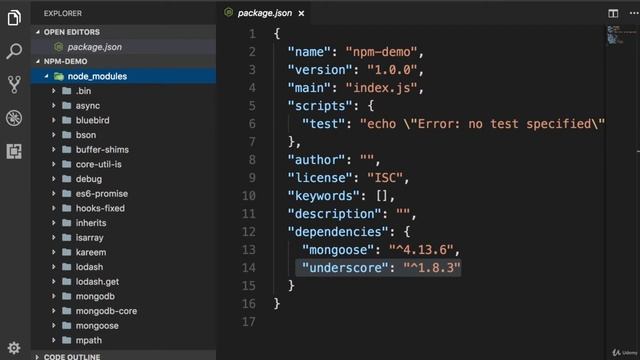Expand the lodash folder arrow
The height and width of the screenshot is (360, 640).
click(x=53, y=267)
